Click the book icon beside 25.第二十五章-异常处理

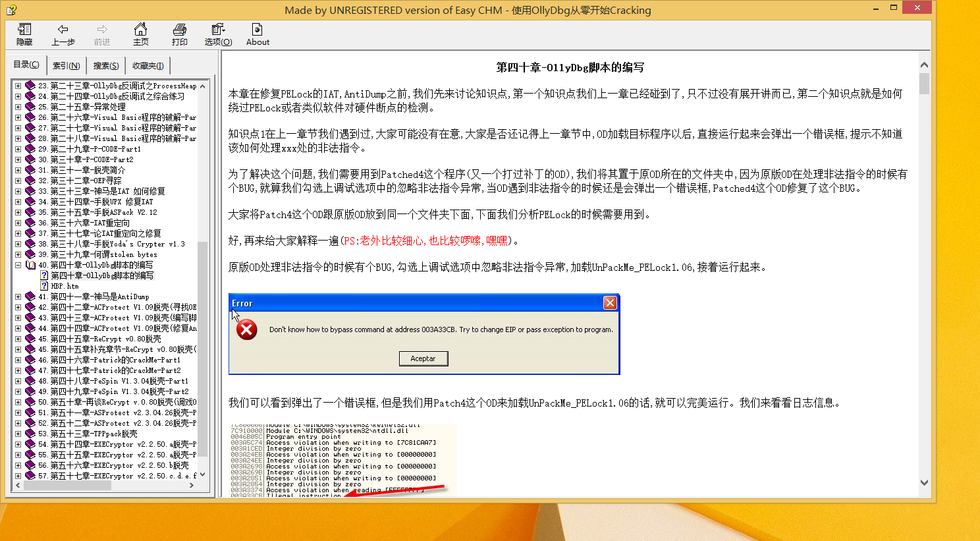(x=30, y=107)
